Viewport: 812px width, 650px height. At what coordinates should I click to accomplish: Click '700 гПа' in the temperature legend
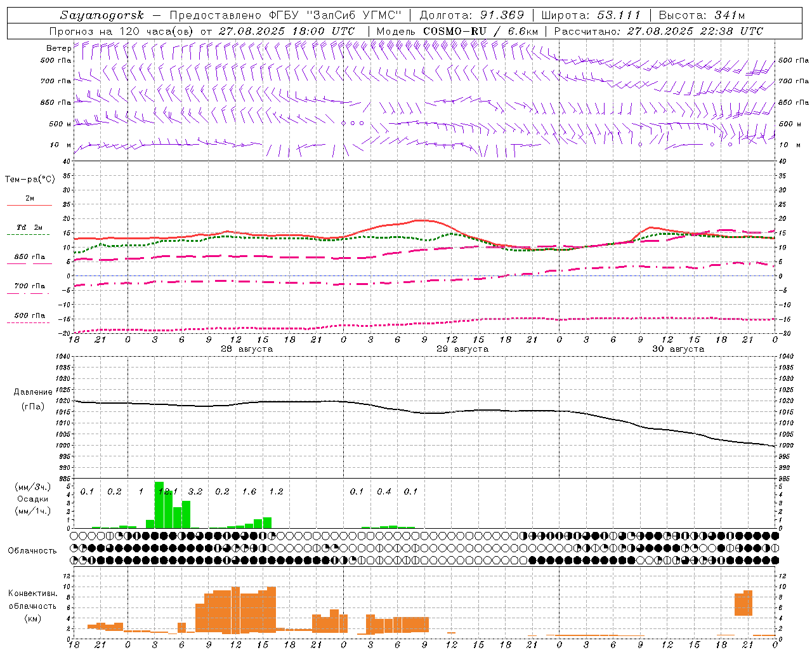(30, 286)
